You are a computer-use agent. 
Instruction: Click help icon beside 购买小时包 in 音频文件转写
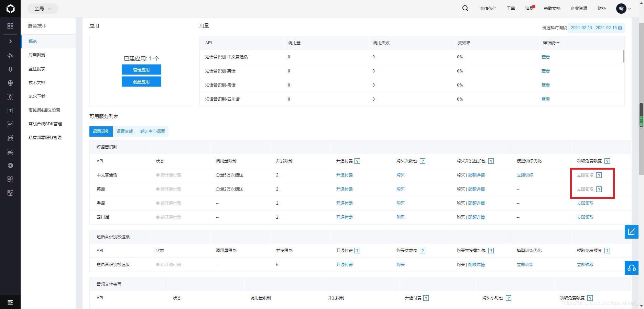click(509, 298)
